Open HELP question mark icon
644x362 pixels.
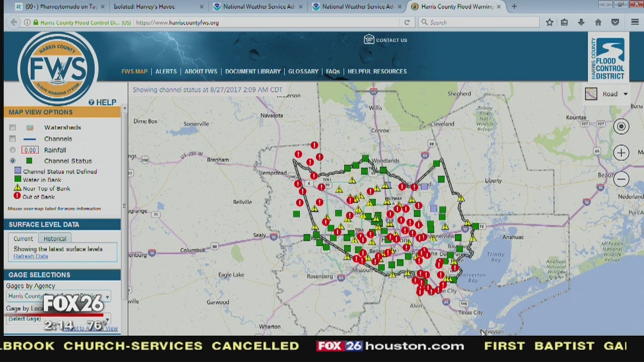[x=91, y=103]
